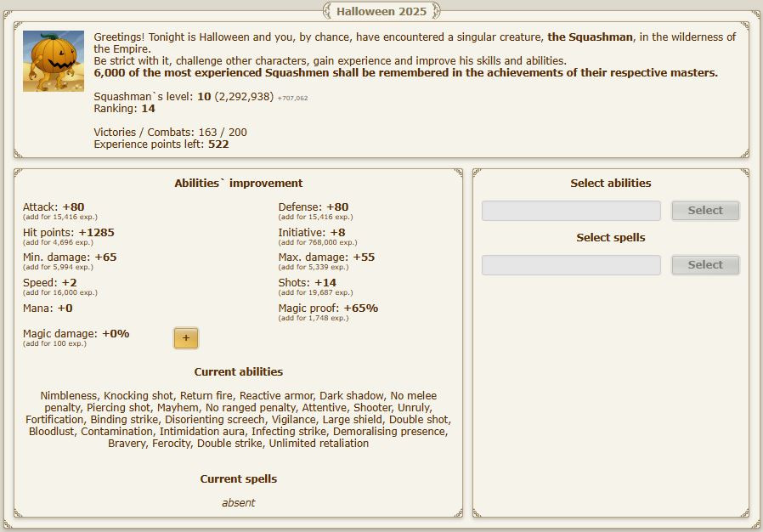Click the Halloween 2025 title banner
This screenshot has height=532, width=763.
[381, 11]
